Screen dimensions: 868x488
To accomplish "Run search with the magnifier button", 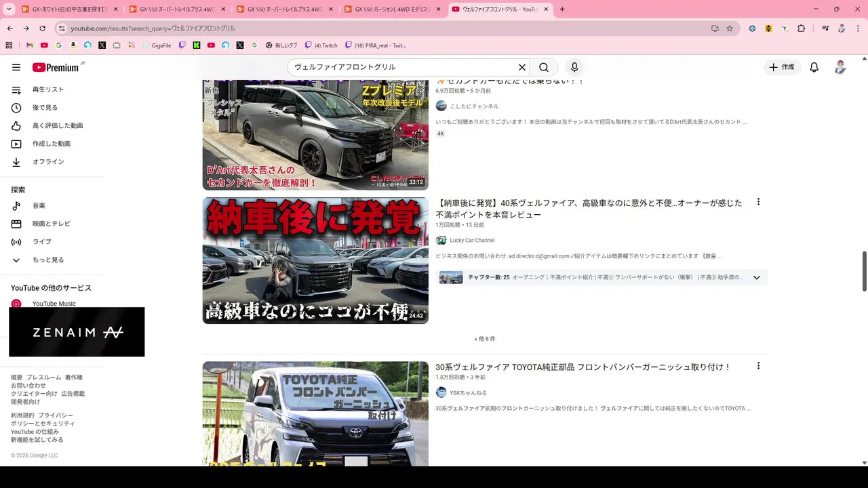I will [x=544, y=67].
